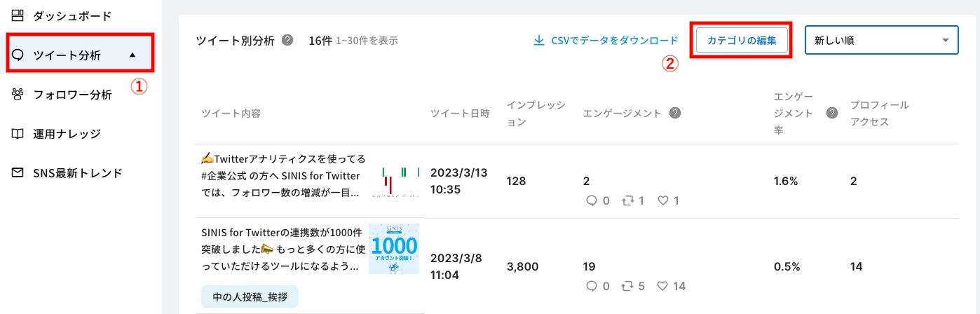Click the 中の人投稿_挨拶 category tag
This screenshot has height=314, width=980.
coord(250,296)
